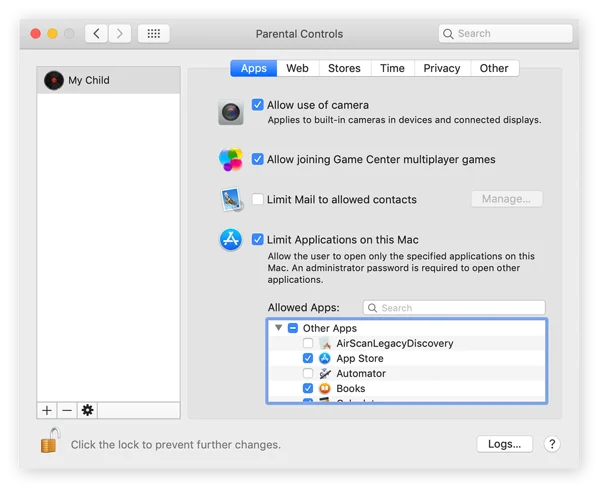Click the camera icon

(x=231, y=112)
